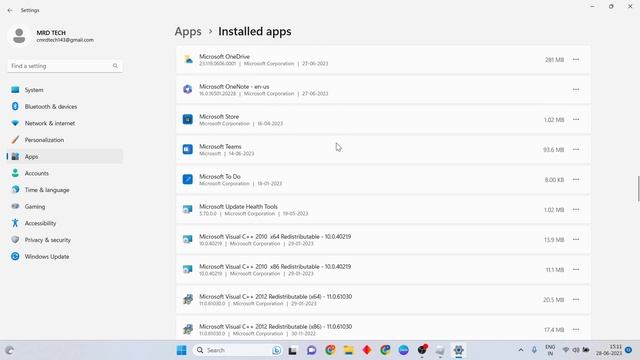Click the Microsoft OneDrive app icon

coord(187,60)
